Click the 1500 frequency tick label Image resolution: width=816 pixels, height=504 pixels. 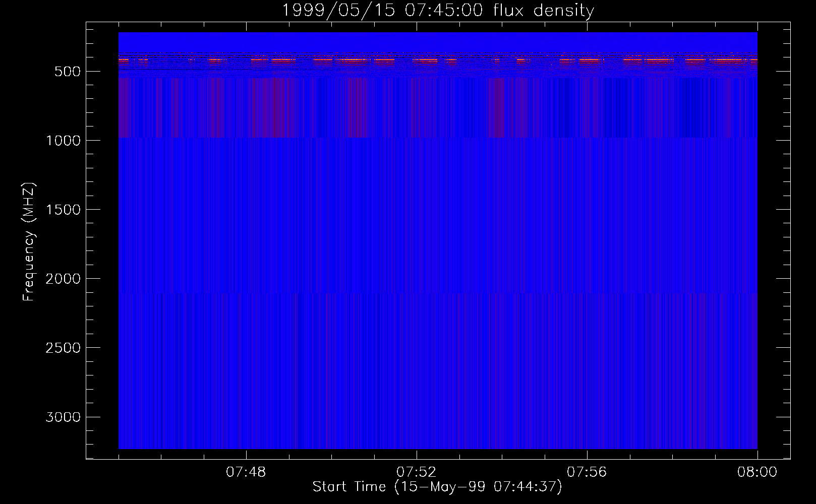click(x=63, y=210)
